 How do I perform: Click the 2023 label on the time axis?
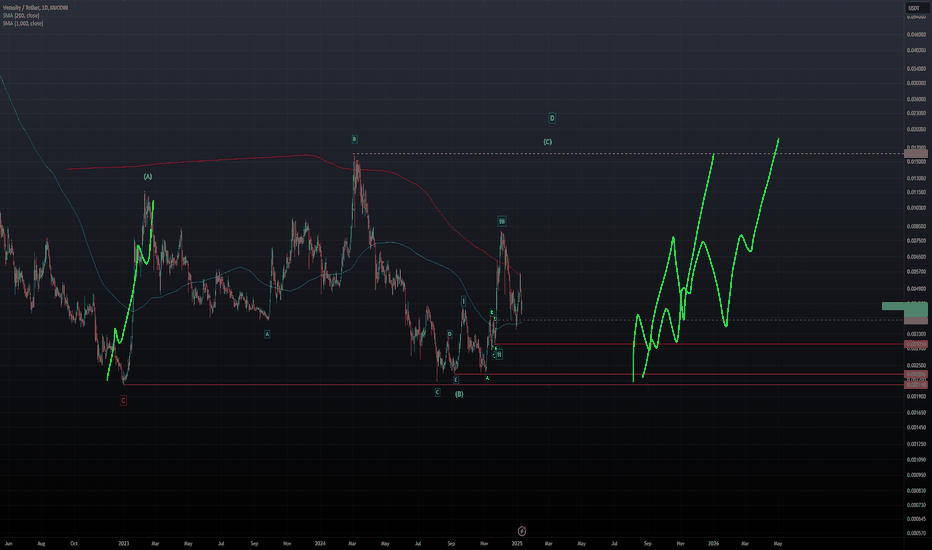(124, 543)
